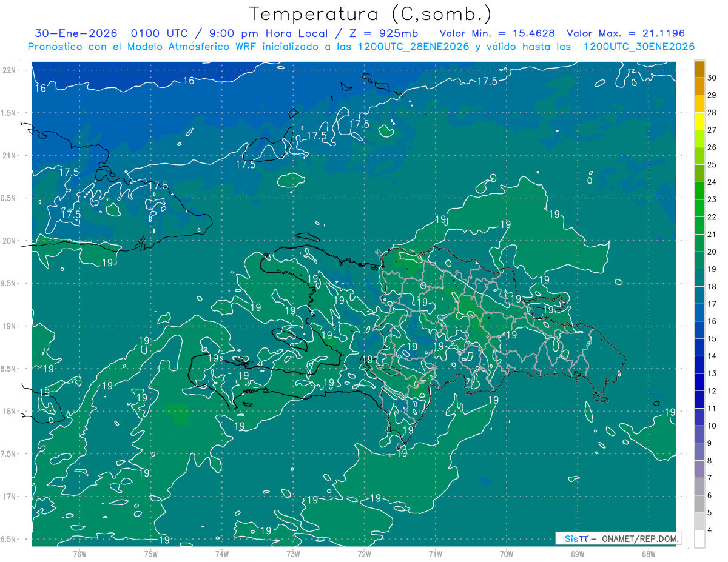
Task: Click the "17N" latitude axis label
Action: [x=10, y=497]
